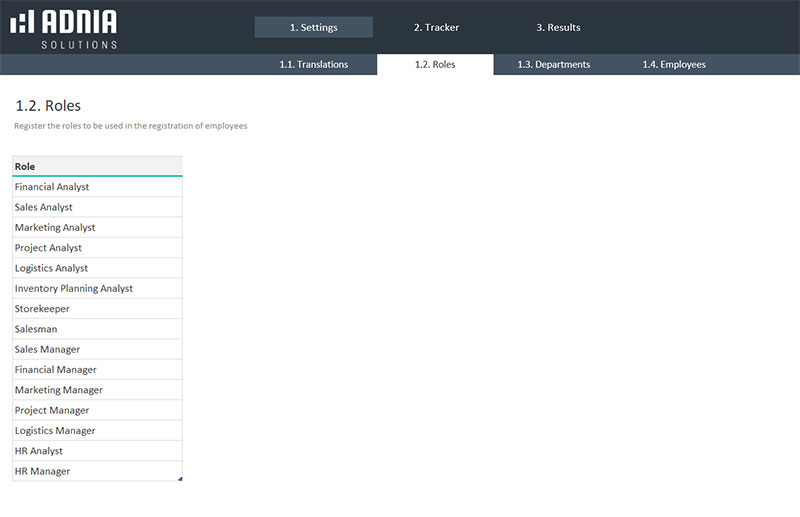Choose the Sales Manager row

97,350
